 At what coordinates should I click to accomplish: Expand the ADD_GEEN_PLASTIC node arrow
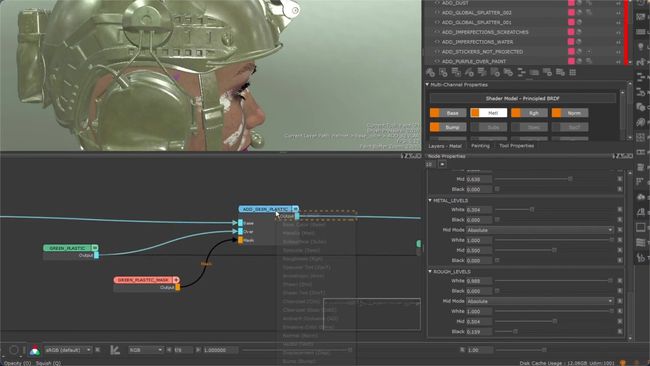(x=295, y=209)
